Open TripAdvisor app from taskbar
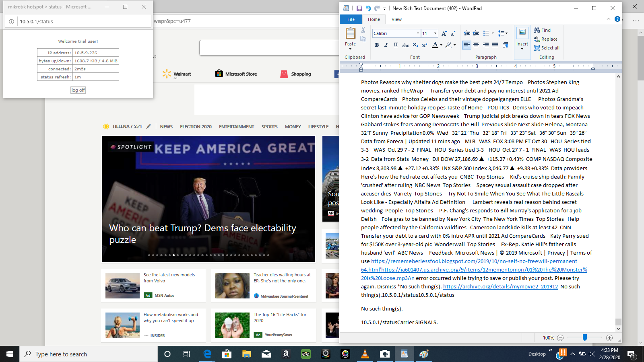The height and width of the screenshot is (362, 644). (306, 354)
